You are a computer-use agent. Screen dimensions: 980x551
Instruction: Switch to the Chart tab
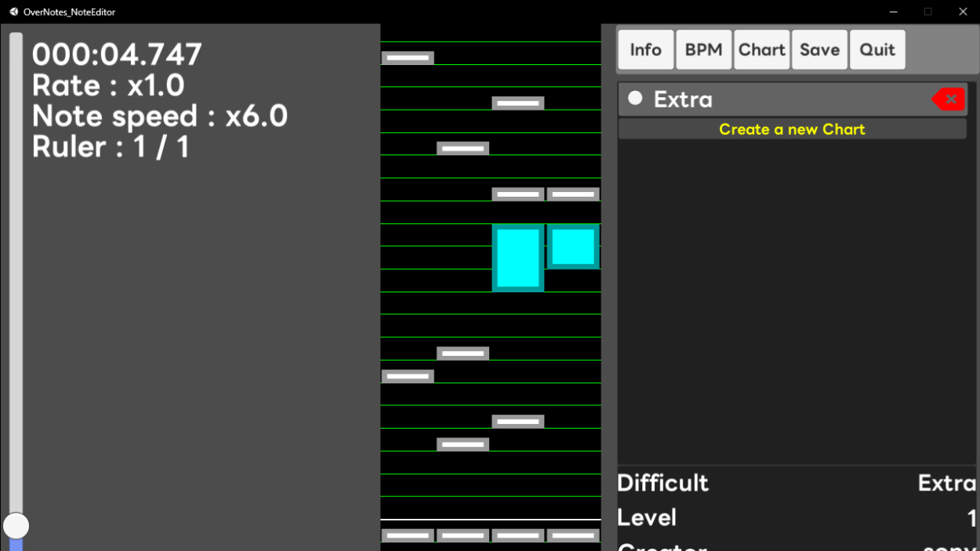click(x=761, y=50)
